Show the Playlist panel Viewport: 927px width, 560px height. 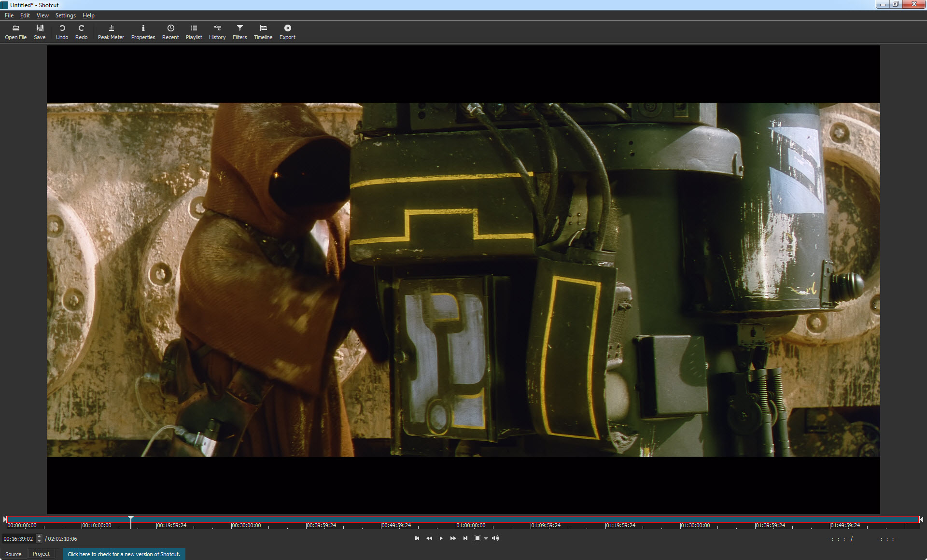point(194,32)
